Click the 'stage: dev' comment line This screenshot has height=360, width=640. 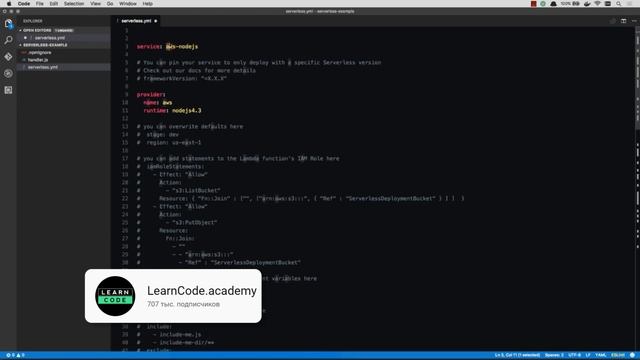(158, 134)
